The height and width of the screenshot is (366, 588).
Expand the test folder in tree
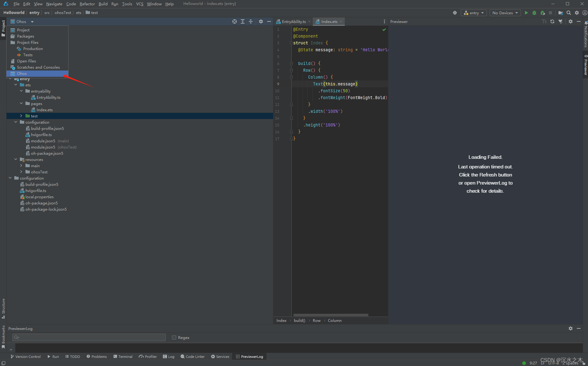(x=21, y=116)
